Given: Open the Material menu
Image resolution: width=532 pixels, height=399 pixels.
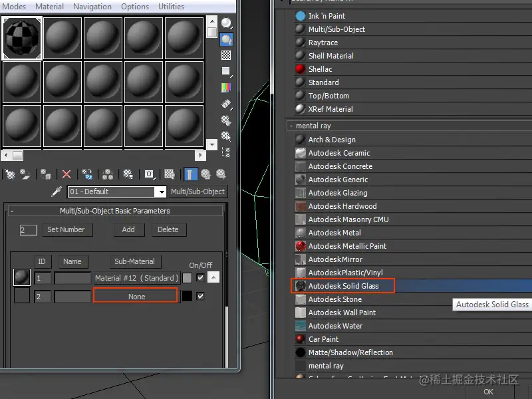Looking at the screenshot, I should [x=49, y=7].
